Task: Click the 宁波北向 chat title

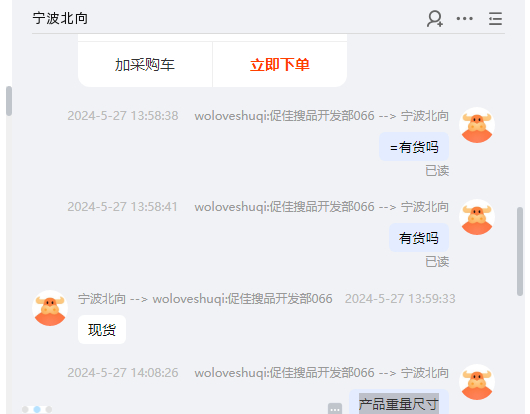Action: pos(61,18)
